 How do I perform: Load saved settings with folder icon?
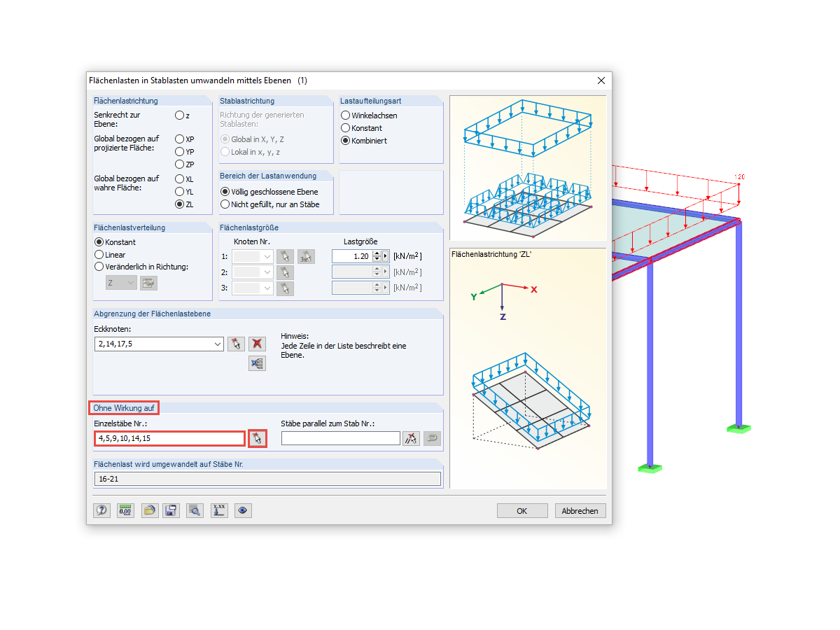pos(149,510)
